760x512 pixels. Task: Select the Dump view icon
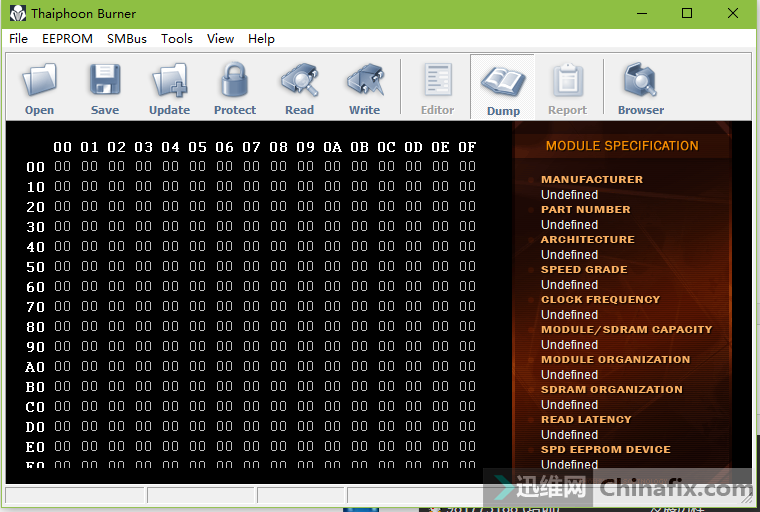(x=503, y=81)
